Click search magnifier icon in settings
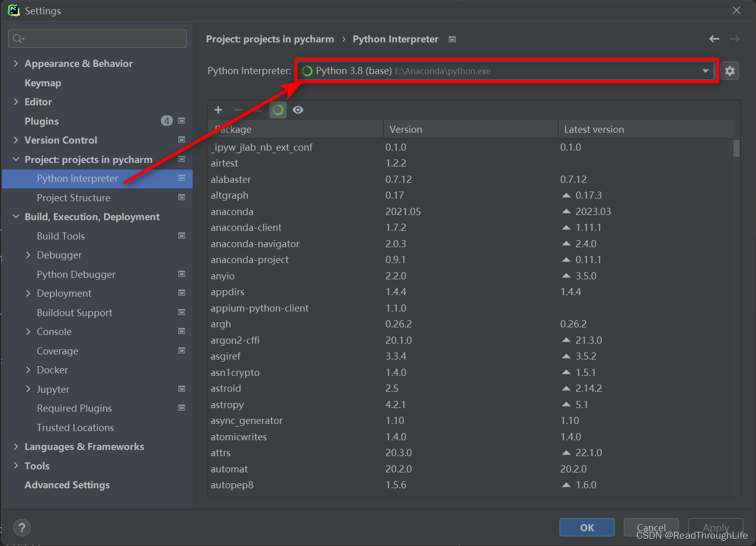This screenshot has height=546, width=756. tap(18, 39)
